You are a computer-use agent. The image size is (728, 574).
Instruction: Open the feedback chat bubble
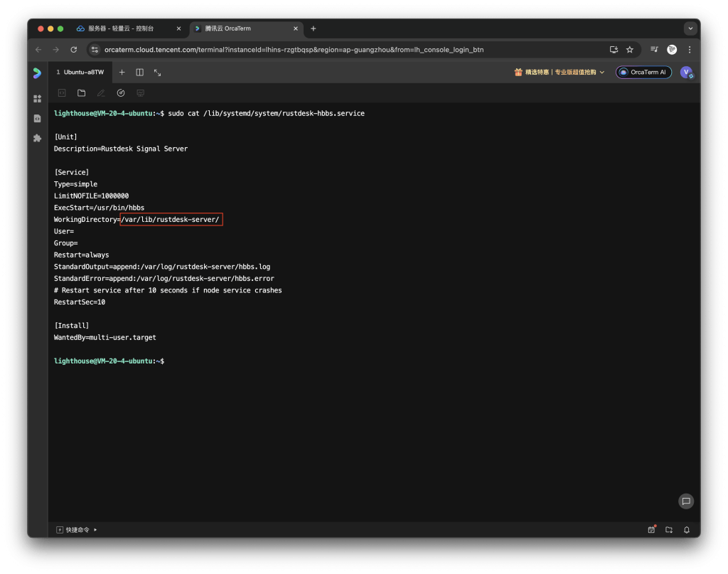point(686,501)
